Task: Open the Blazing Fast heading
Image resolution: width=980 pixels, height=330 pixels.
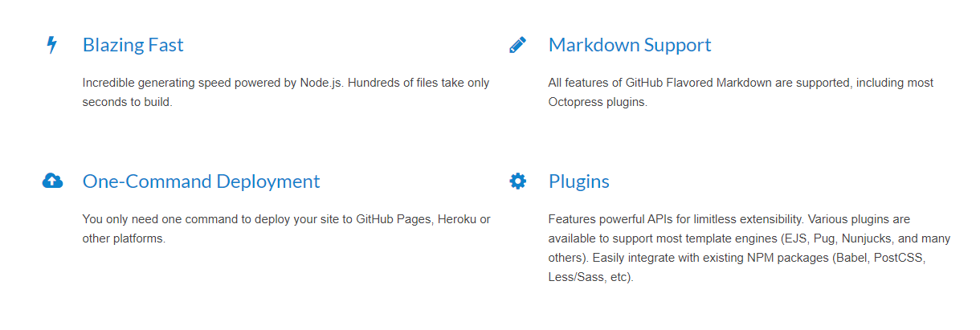Action: [x=133, y=45]
